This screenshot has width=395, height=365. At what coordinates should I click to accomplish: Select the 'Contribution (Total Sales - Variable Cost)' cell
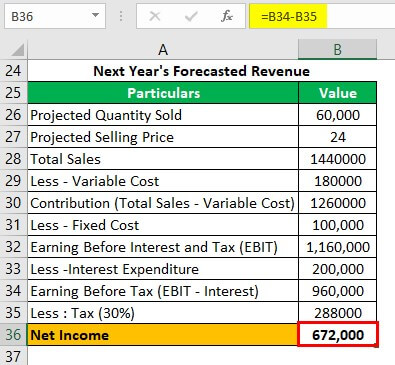coord(163,203)
